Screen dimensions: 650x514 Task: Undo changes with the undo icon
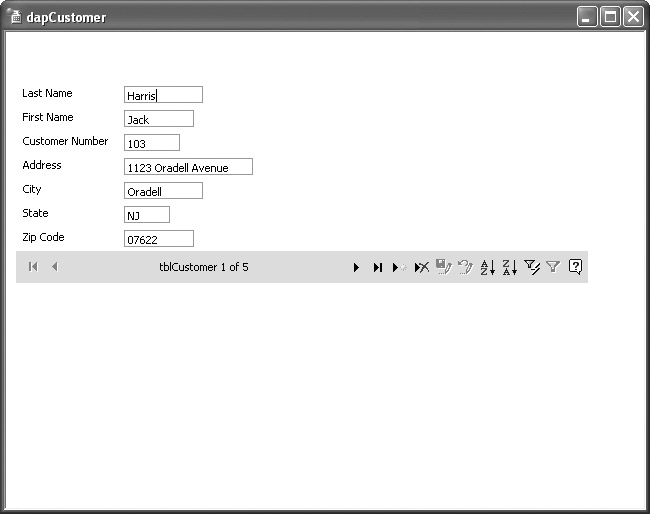(x=465, y=267)
